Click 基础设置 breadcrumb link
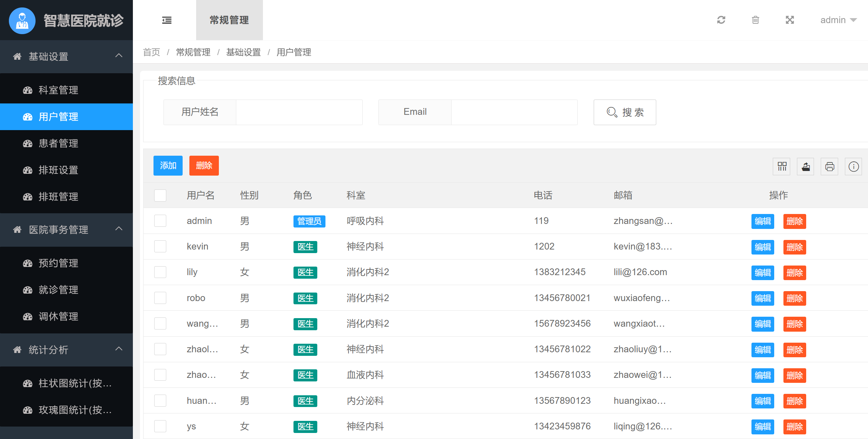The height and width of the screenshot is (439, 868). (x=244, y=52)
